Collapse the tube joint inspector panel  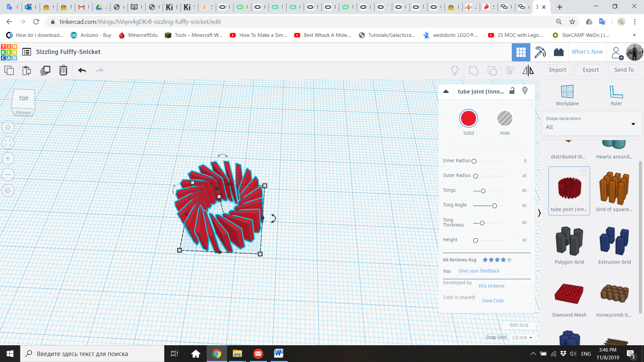pos(446,92)
